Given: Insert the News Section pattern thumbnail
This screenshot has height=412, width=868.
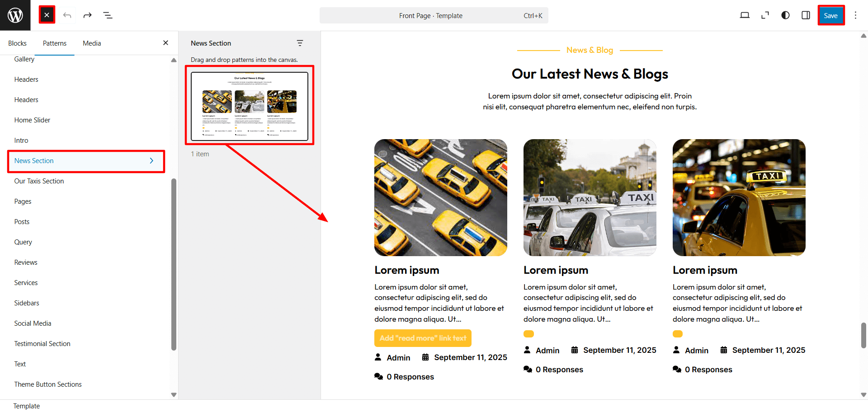Looking at the screenshot, I should click(x=250, y=106).
